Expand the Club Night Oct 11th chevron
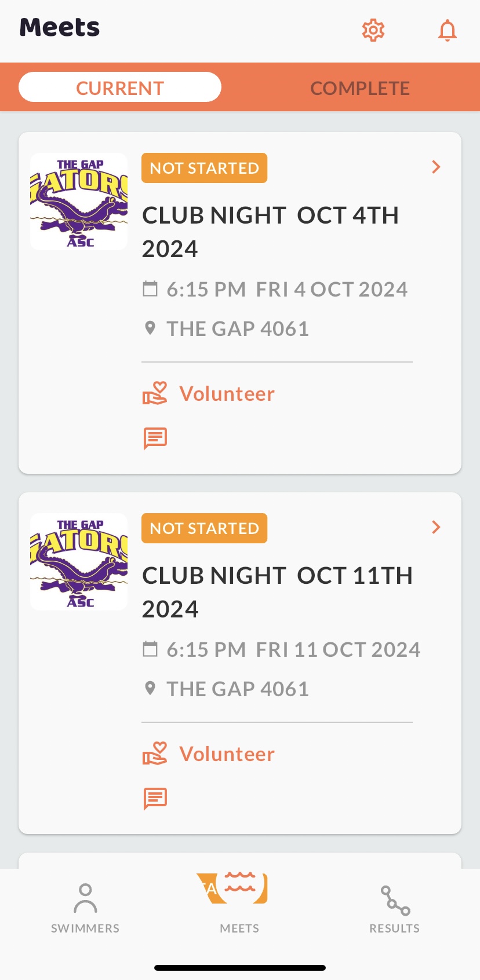The image size is (480, 980). (x=437, y=528)
